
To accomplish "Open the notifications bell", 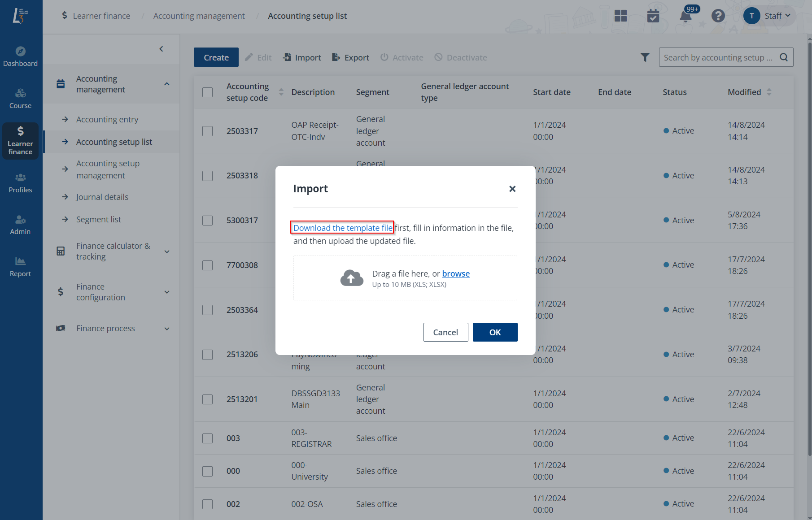I will click(685, 16).
